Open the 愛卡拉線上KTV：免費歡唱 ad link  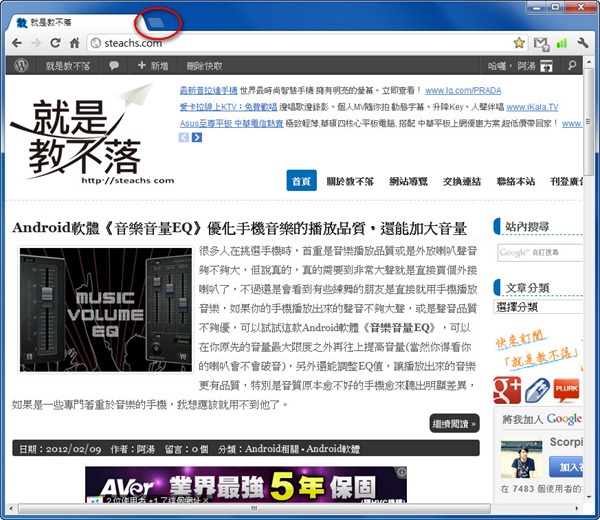click(x=228, y=107)
